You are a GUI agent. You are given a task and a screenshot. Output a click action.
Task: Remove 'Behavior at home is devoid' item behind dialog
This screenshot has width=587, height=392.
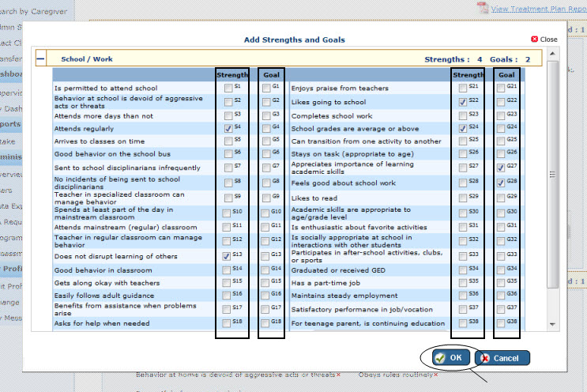click(x=338, y=375)
